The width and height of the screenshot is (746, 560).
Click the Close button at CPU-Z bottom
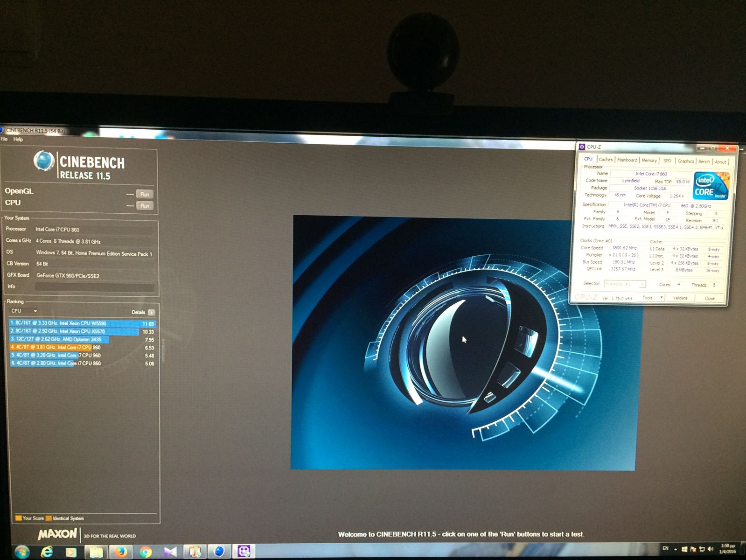tap(710, 299)
